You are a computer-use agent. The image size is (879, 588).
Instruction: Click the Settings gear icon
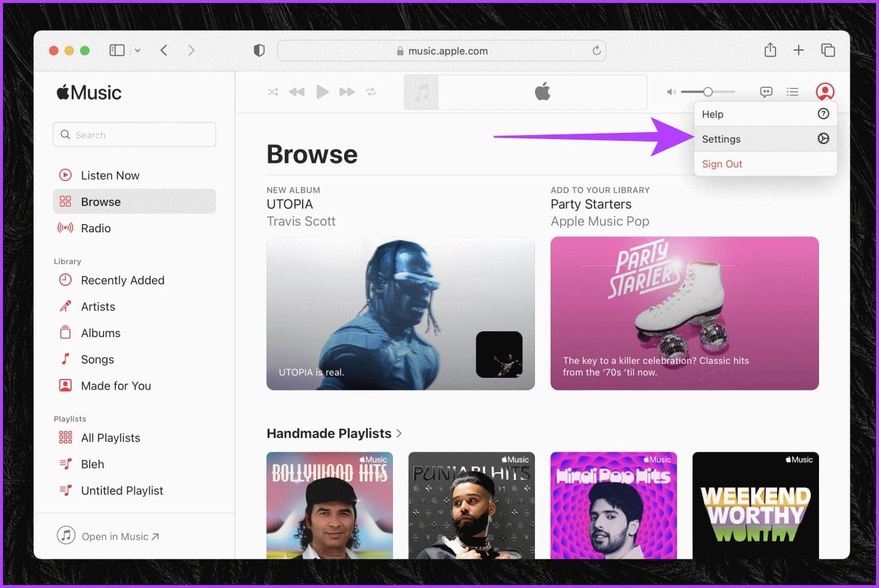[x=823, y=139]
